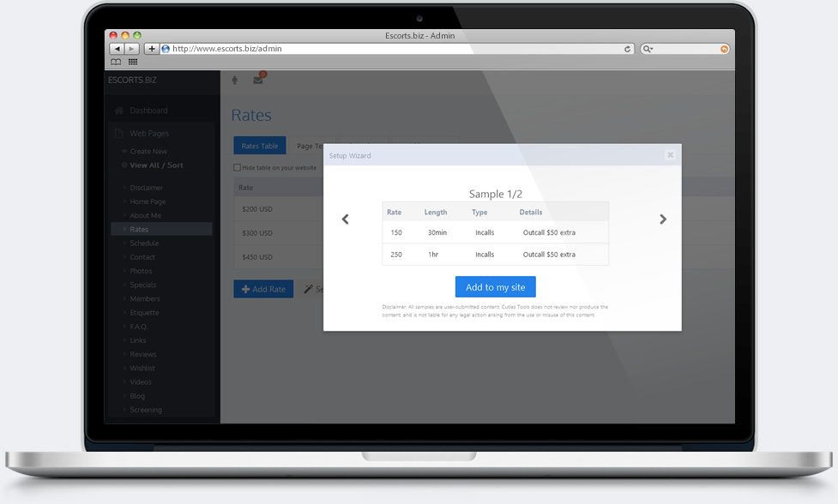
Task: Click "Outcall $50 extra" in the 1hr row
Action: click(x=549, y=254)
